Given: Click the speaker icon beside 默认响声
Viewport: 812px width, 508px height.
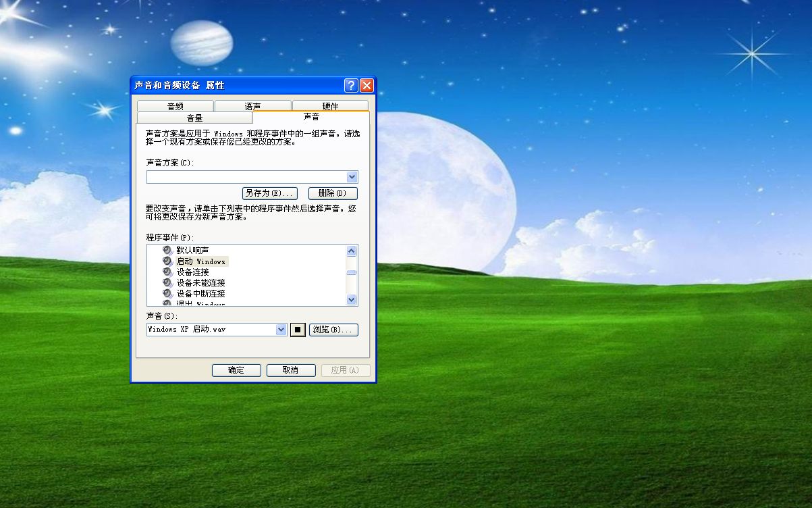Looking at the screenshot, I should (x=166, y=250).
